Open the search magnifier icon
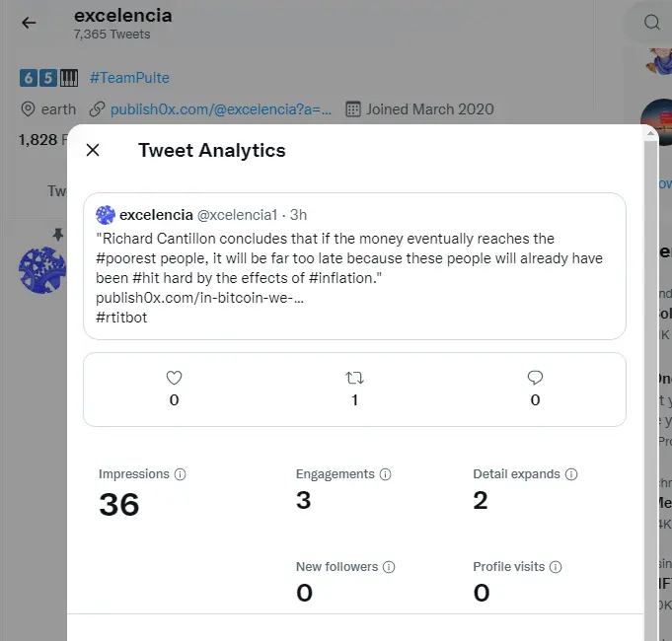The width and height of the screenshot is (672, 641). coord(652,22)
